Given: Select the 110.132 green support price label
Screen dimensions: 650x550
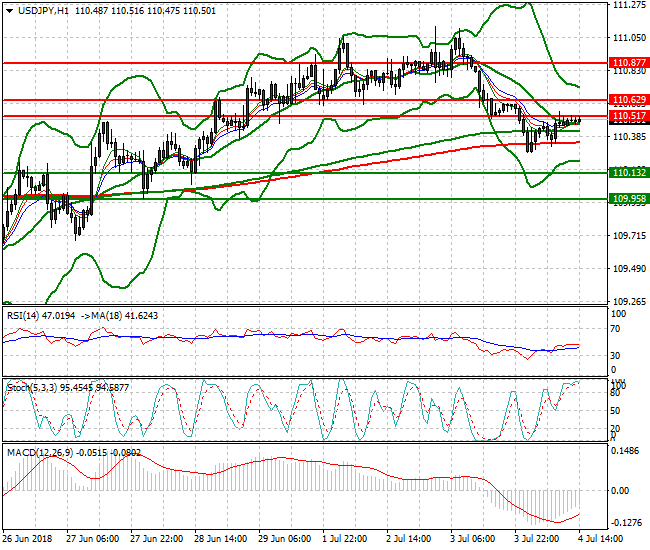Looking at the screenshot, I should click(629, 173).
